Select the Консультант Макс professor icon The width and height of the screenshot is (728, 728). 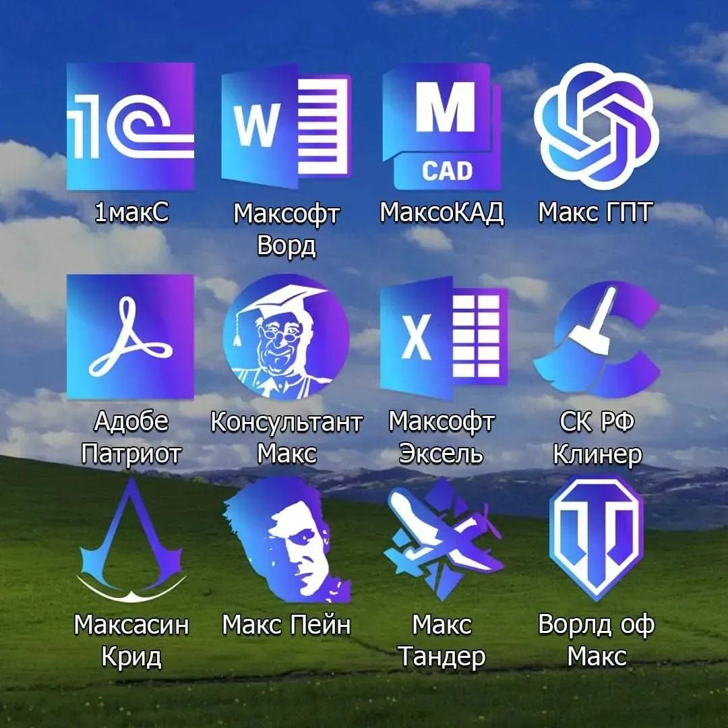tap(286, 337)
